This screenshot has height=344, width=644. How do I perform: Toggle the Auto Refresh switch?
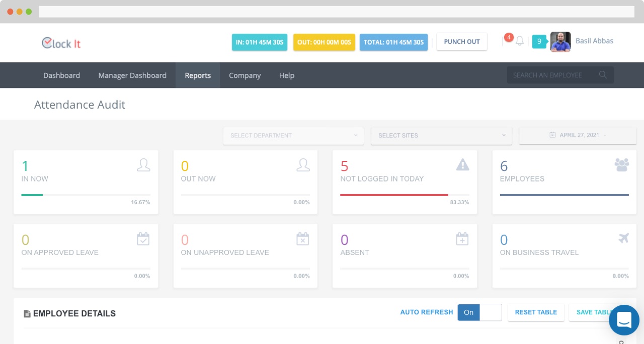tap(479, 312)
